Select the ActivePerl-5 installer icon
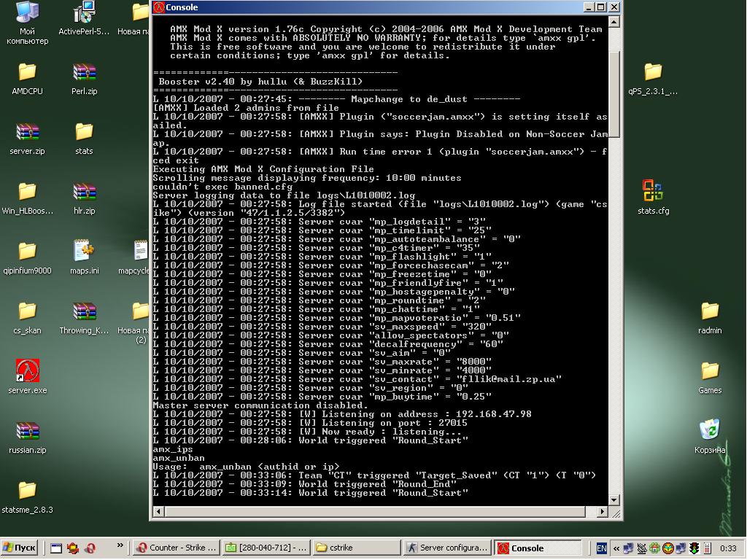The image size is (747, 560). coord(84,19)
